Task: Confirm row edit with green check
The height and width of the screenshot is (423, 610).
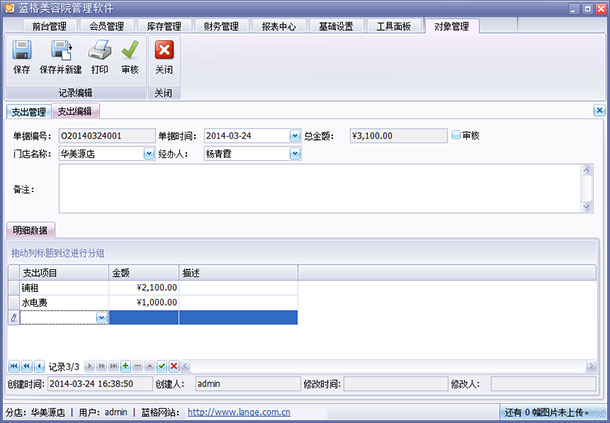Action: 161,366
